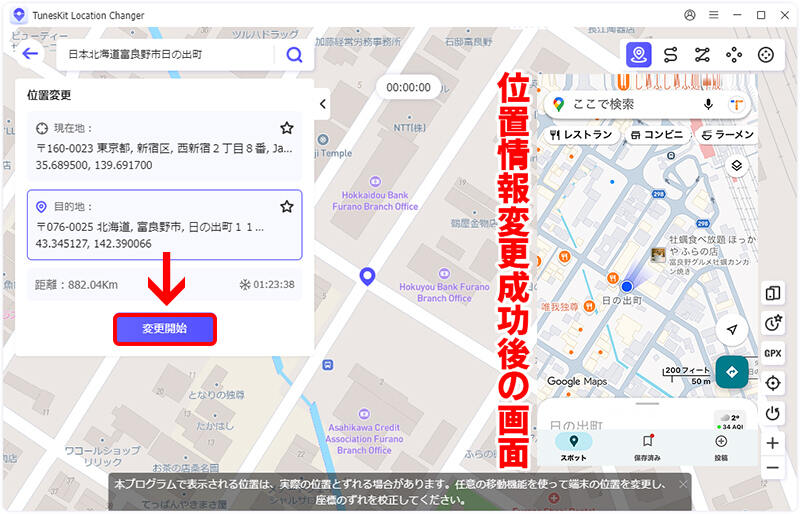Open the user account icon in the title bar

click(x=690, y=15)
